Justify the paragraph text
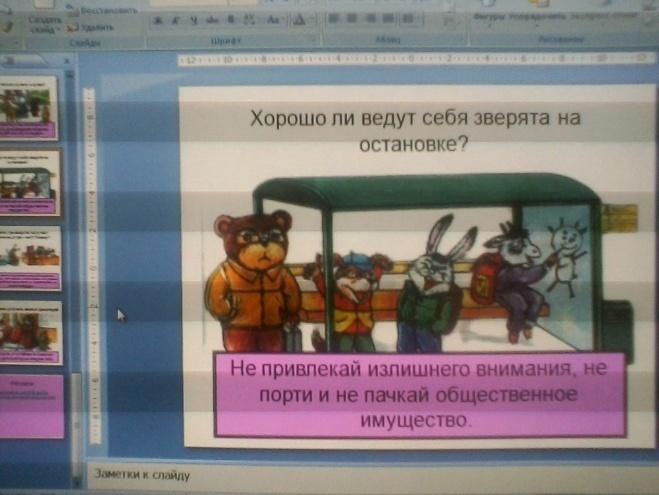 click(388, 18)
